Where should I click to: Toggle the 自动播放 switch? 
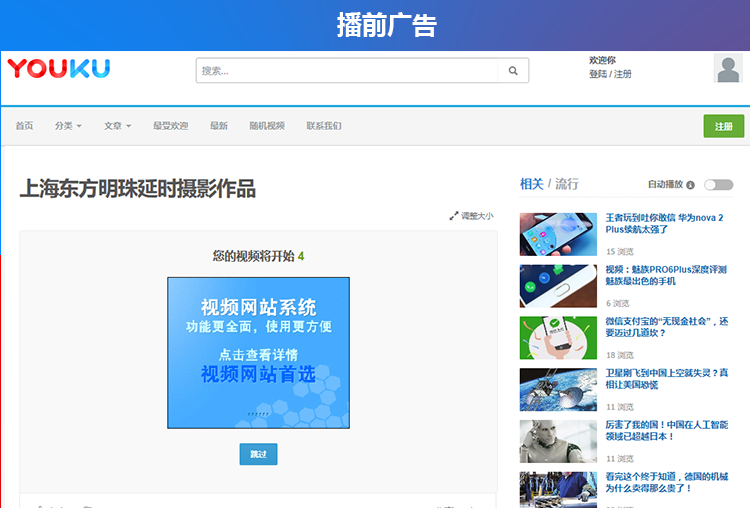pyautogui.click(x=718, y=185)
